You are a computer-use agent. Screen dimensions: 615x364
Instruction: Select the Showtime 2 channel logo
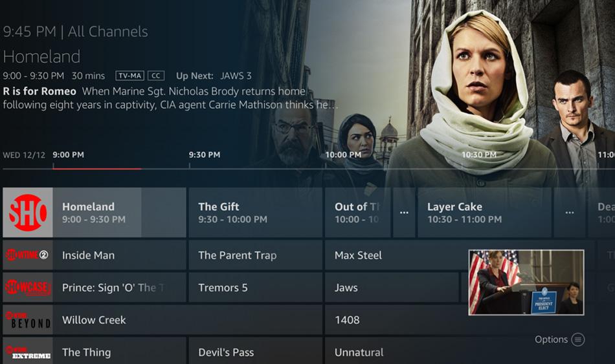coord(27,255)
